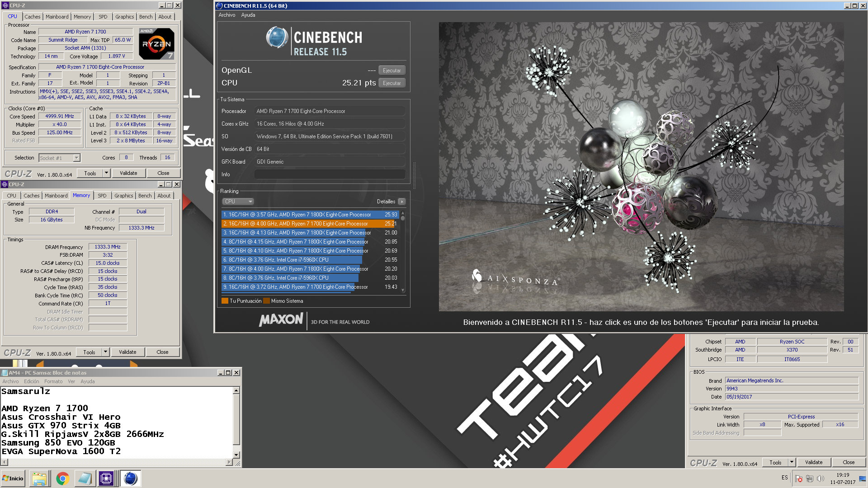Switch to Mainboard tab in top CPU-Z
868x488 pixels.
pos(57,17)
